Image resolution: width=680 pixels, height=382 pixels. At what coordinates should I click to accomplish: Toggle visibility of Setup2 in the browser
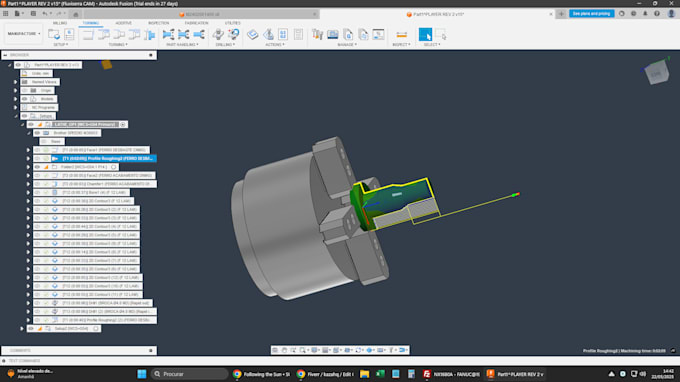pyautogui.click(x=31, y=329)
